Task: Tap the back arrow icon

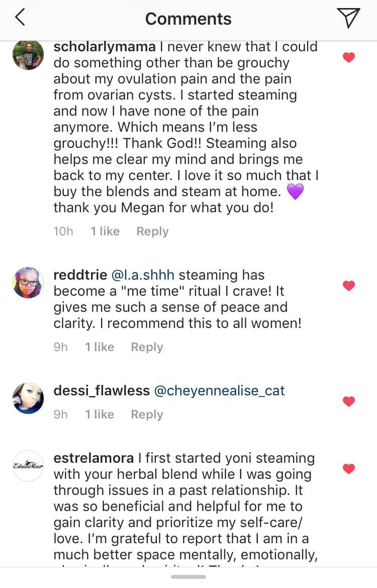Action: [x=20, y=18]
